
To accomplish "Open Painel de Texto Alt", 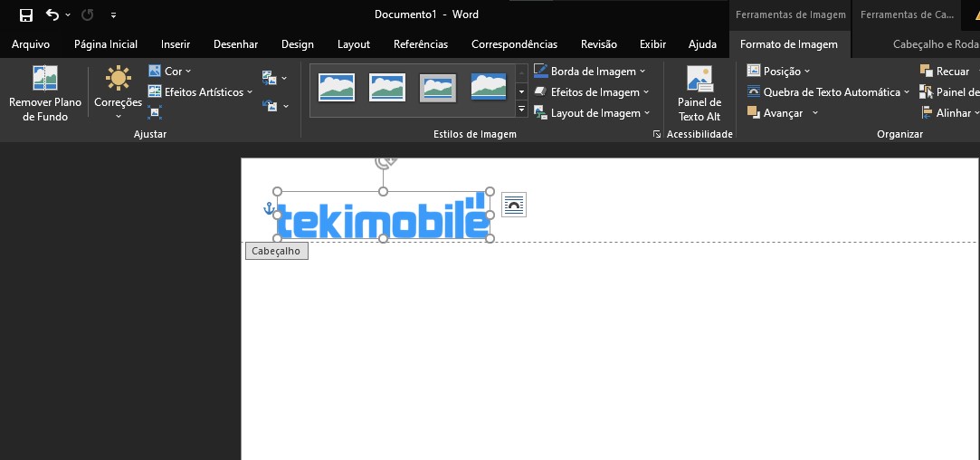I will click(x=699, y=94).
